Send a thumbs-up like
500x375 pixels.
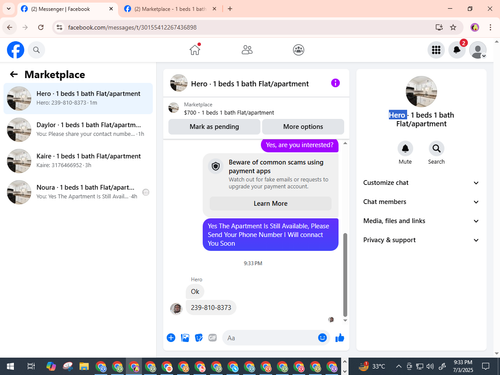coord(340,338)
